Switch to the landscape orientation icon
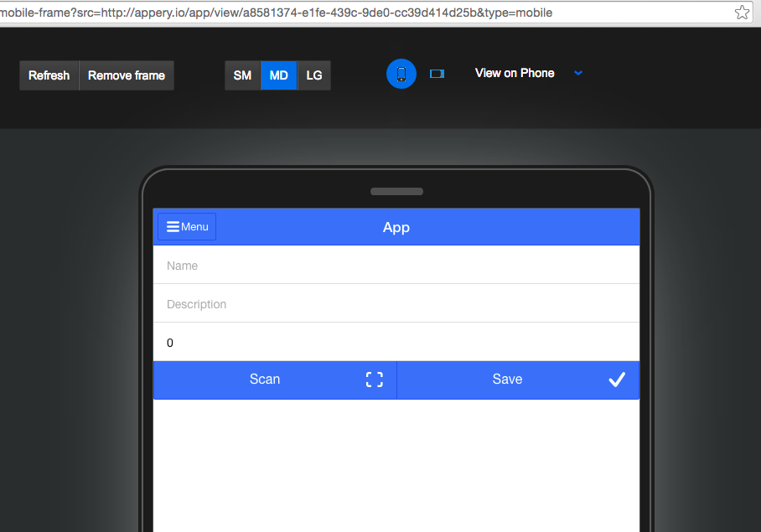Viewport: 761px width, 532px height. pyautogui.click(x=437, y=74)
